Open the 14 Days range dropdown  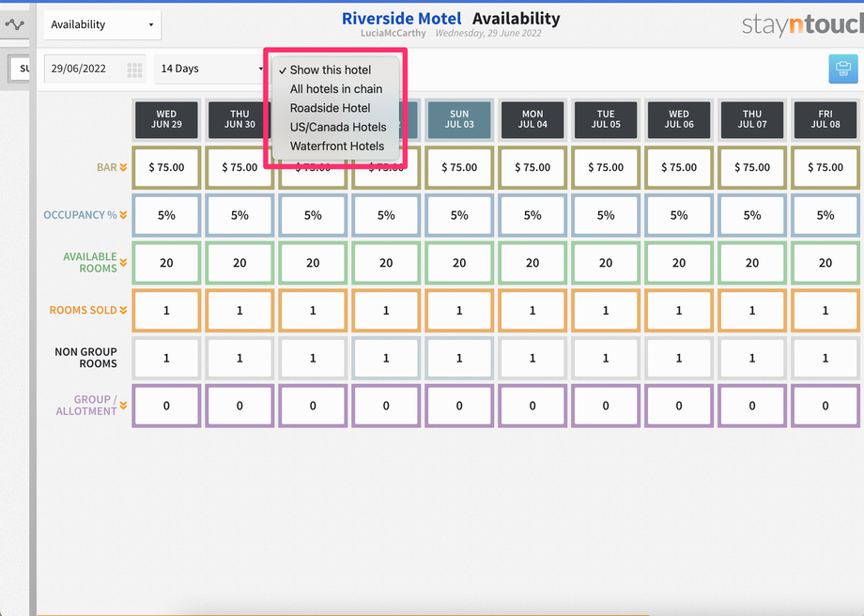tap(211, 69)
